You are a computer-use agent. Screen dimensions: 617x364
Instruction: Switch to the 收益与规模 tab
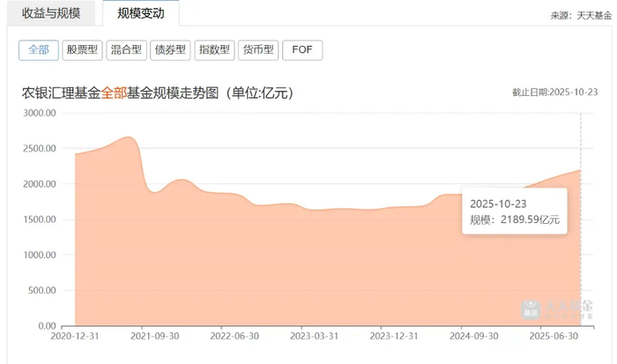click(51, 13)
